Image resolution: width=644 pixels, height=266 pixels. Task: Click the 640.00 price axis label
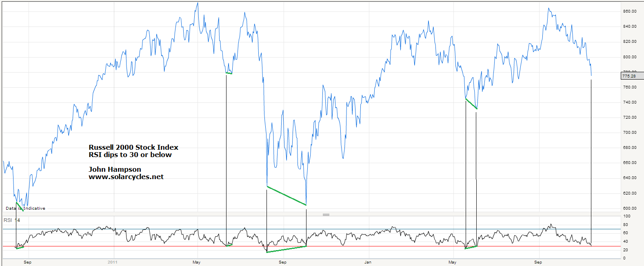[x=629, y=178]
